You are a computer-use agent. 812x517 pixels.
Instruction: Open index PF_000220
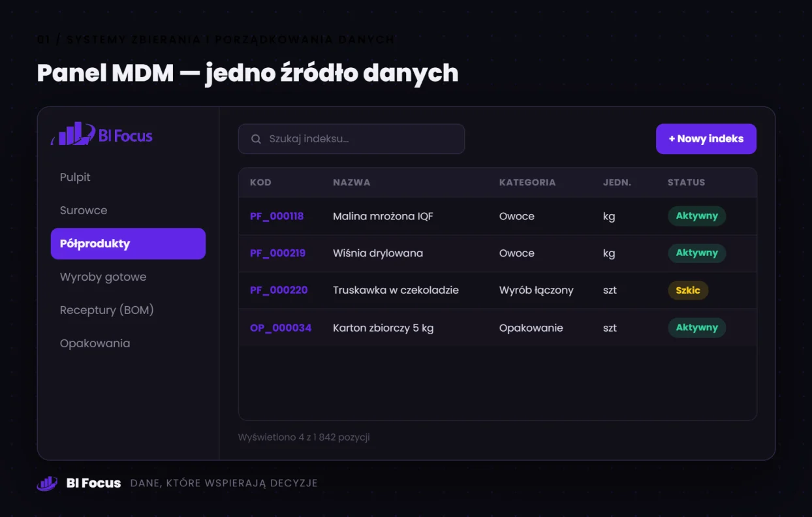click(279, 290)
